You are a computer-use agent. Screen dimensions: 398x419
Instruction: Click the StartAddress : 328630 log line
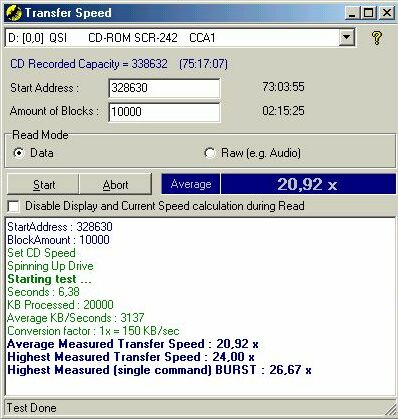tap(60, 227)
